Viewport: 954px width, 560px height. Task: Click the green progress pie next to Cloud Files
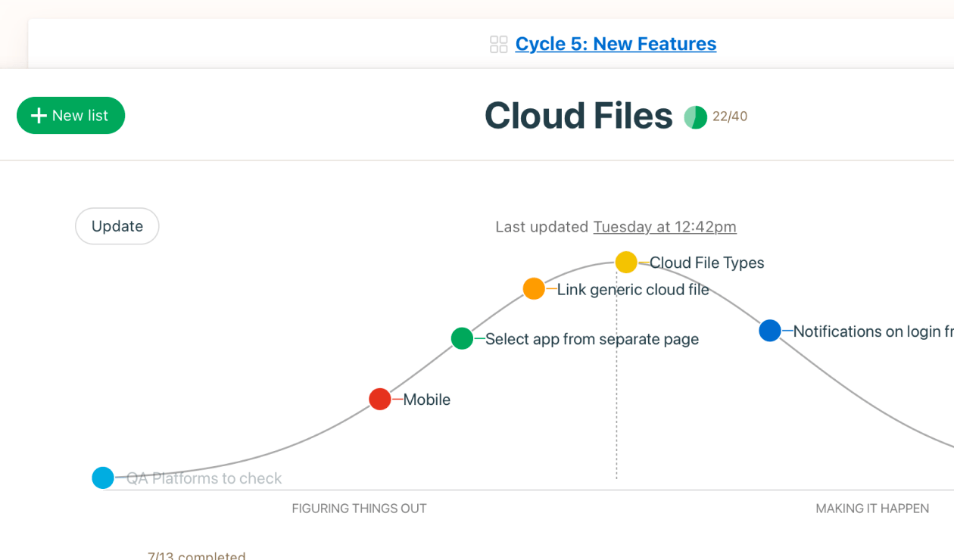pyautogui.click(x=695, y=117)
